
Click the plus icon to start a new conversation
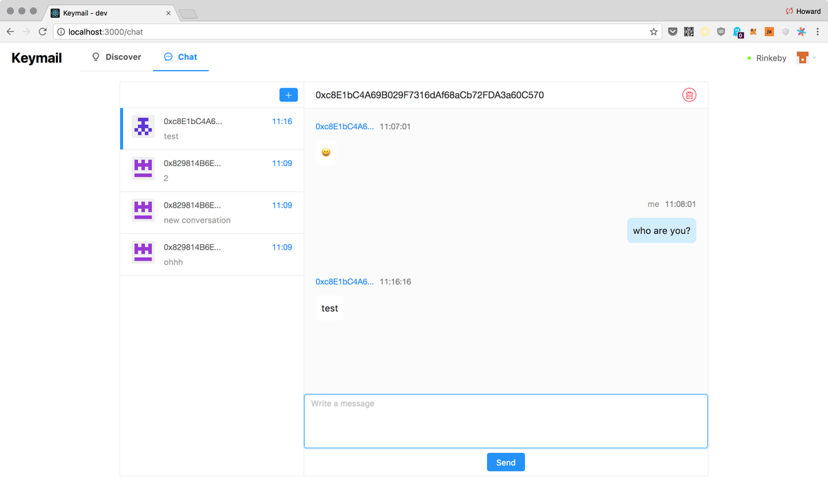[x=288, y=95]
